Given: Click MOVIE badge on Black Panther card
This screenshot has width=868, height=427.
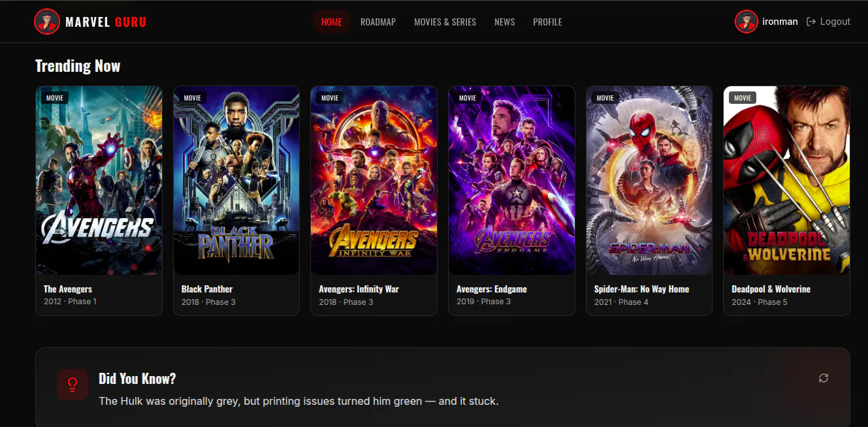Looking at the screenshot, I should pyautogui.click(x=193, y=98).
